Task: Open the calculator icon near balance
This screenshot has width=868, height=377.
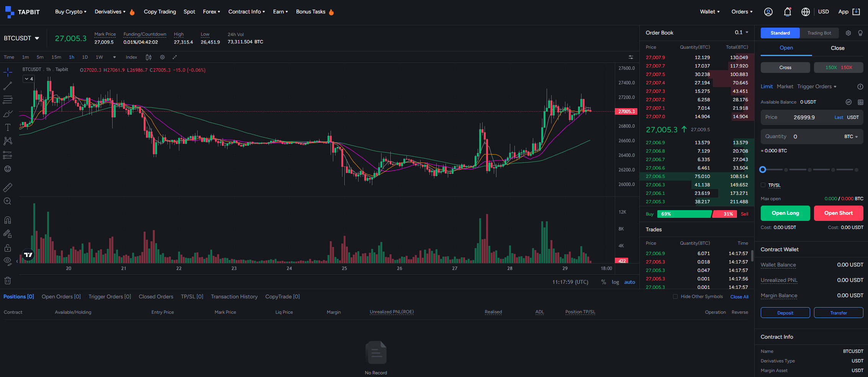Action: click(860, 102)
